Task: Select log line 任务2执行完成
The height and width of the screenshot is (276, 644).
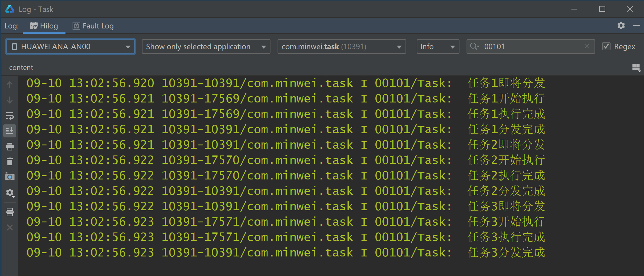Action: (x=286, y=176)
